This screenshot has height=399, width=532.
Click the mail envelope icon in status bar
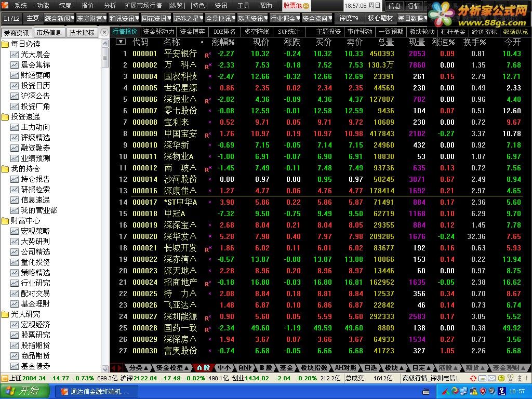point(491,378)
